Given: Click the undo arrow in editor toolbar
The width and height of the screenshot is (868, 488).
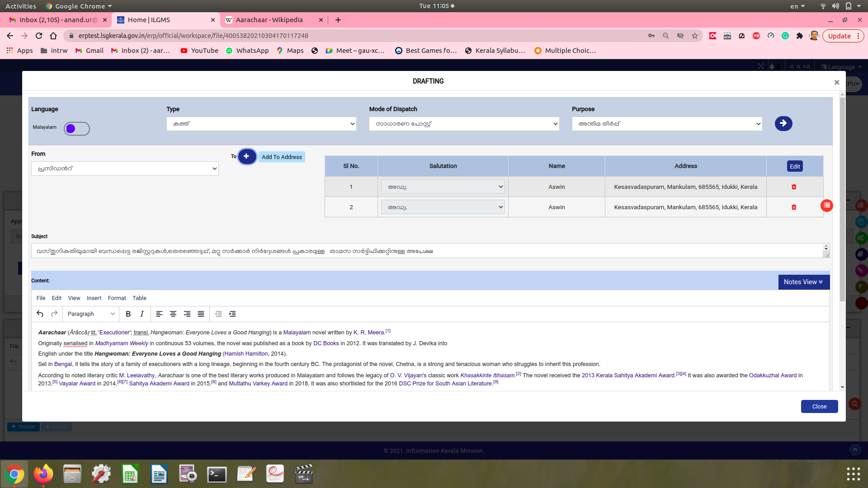Looking at the screenshot, I should click(40, 314).
